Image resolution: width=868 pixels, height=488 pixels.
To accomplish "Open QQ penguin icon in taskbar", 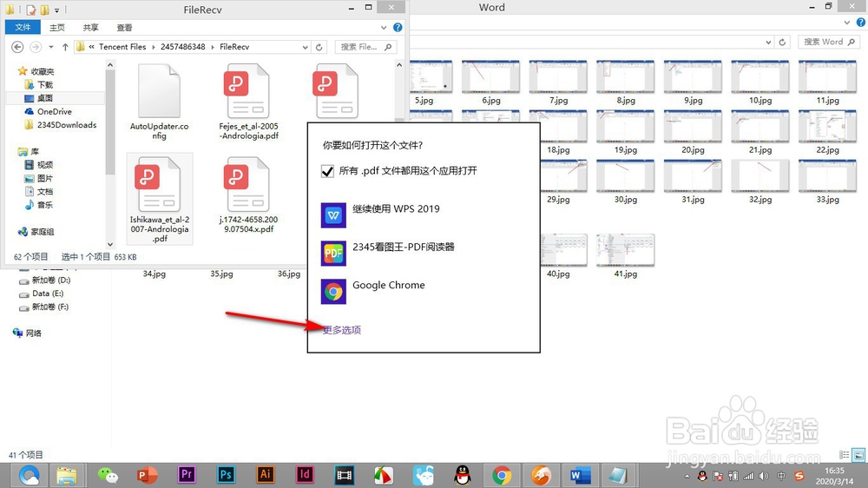I will point(463,475).
